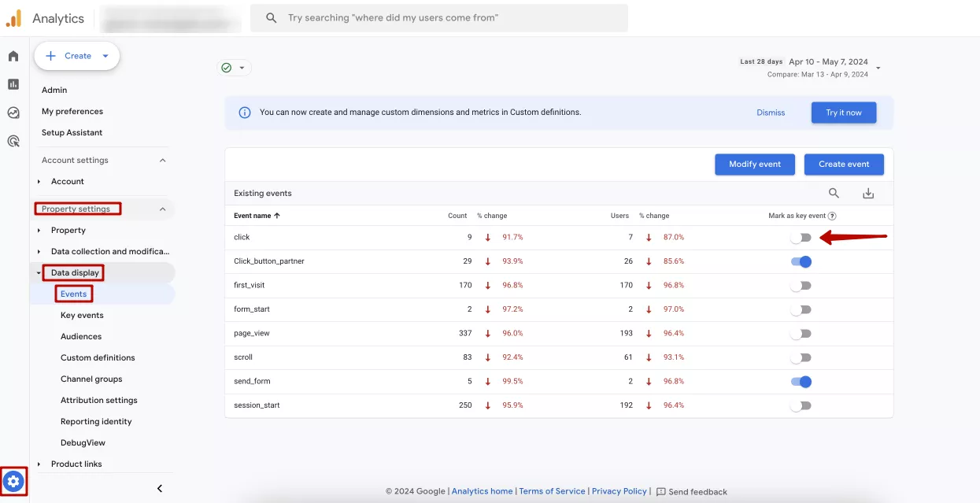The image size is (980, 503).
Task: Click the Modify event button
Action: (x=755, y=165)
